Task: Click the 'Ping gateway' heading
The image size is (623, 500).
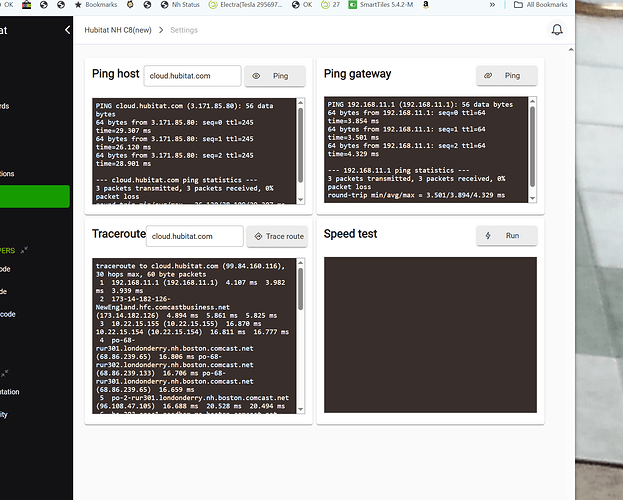Action: 358,74
